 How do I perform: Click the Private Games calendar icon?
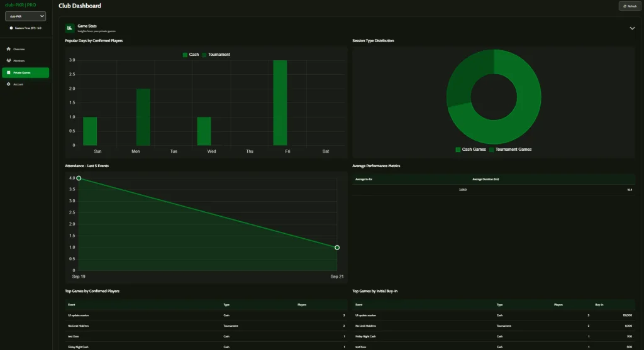click(x=9, y=73)
